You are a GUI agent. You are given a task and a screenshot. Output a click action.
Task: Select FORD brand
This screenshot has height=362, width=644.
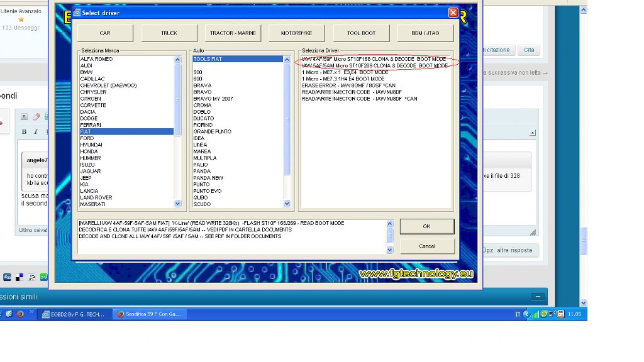pyautogui.click(x=87, y=138)
